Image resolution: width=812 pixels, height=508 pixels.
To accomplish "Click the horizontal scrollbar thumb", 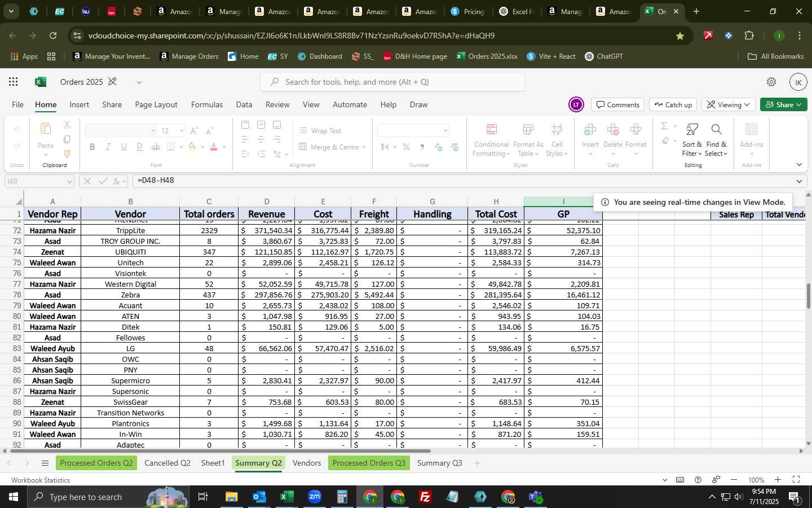I will click(220, 451).
